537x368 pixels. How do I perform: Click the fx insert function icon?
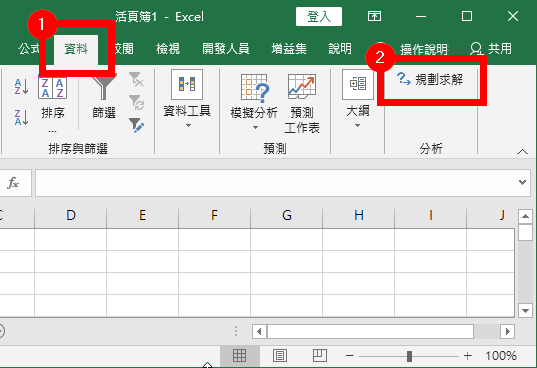click(13, 183)
